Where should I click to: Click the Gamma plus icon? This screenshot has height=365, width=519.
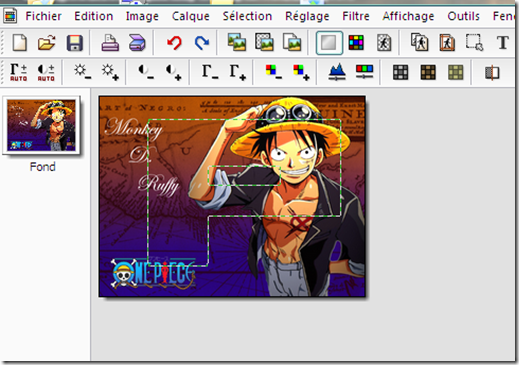(x=237, y=72)
